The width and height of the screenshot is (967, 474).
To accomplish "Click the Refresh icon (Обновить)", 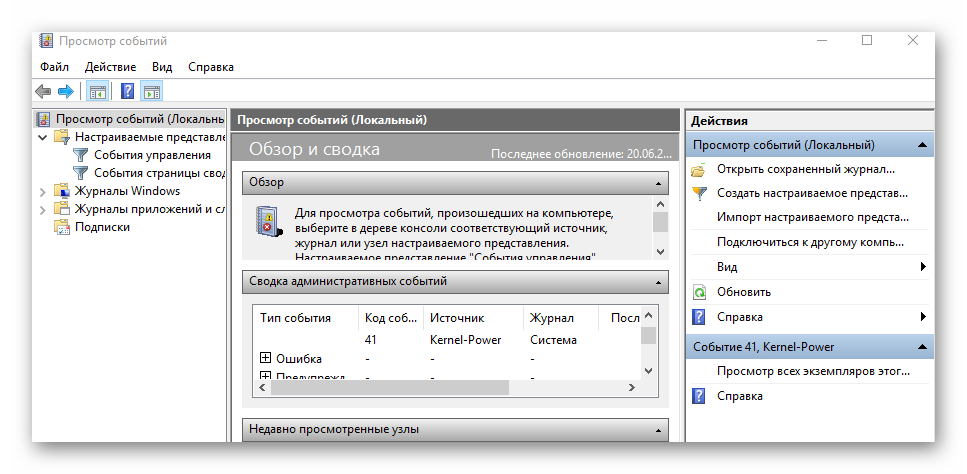I will 699,292.
